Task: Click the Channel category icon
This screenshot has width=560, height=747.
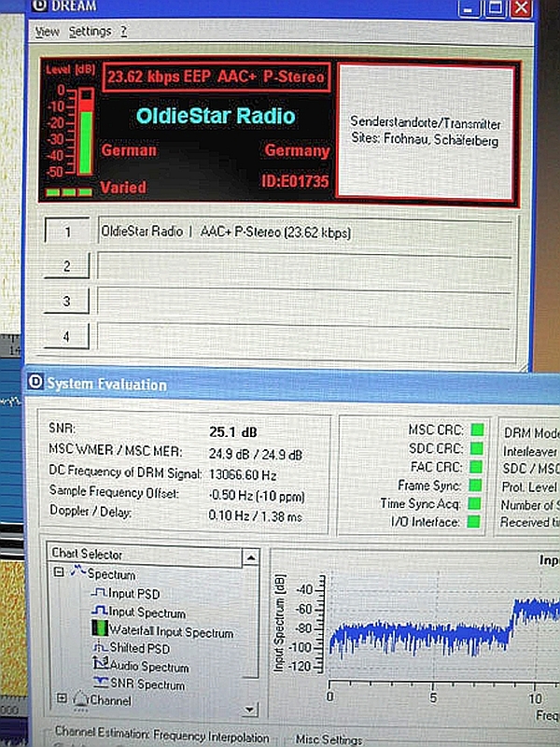Action: [x=80, y=699]
